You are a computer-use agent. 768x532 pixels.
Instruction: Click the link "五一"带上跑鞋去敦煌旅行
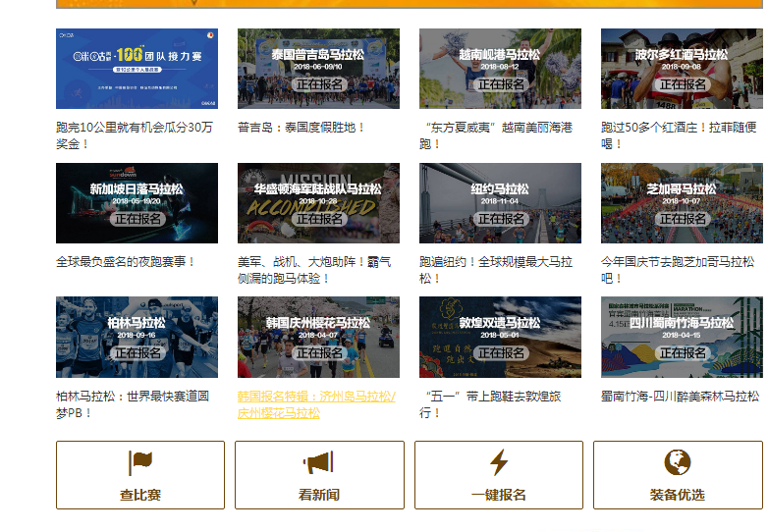click(490, 404)
